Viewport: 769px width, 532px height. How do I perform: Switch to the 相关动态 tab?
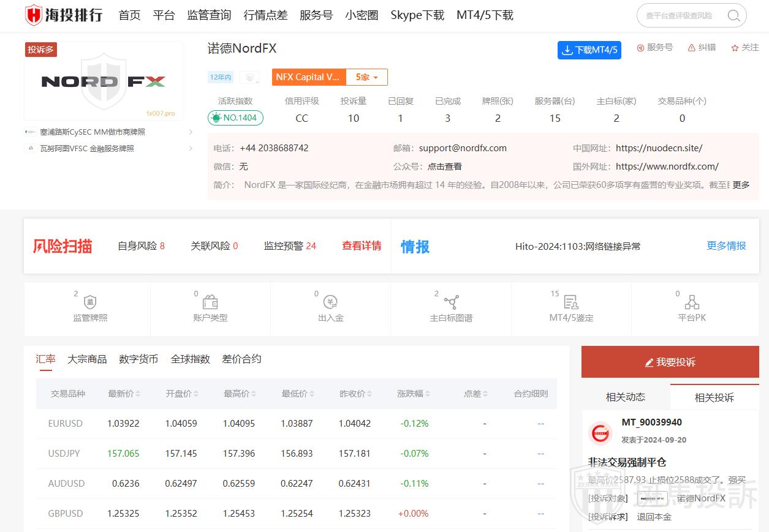tap(625, 397)
